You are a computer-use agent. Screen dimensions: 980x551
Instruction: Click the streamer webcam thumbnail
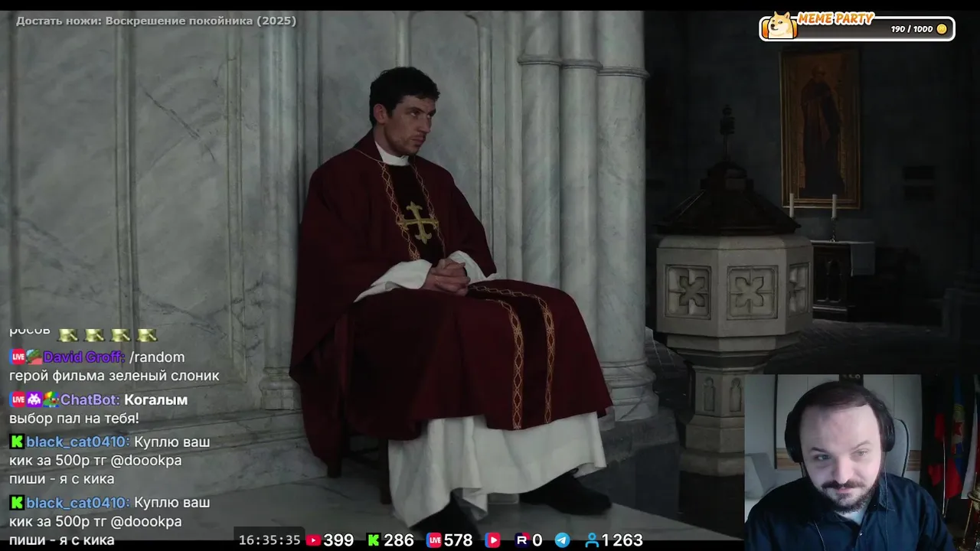pos(861,462)
